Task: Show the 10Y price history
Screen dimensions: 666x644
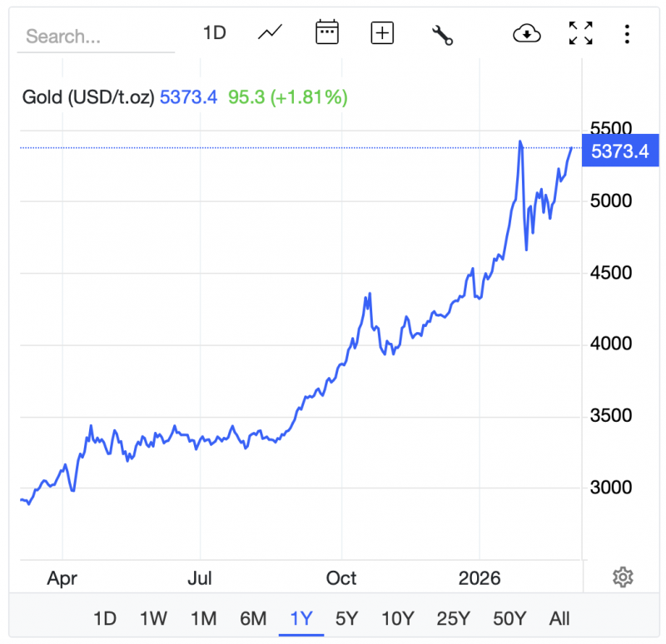Action: (x=397, y=618)
